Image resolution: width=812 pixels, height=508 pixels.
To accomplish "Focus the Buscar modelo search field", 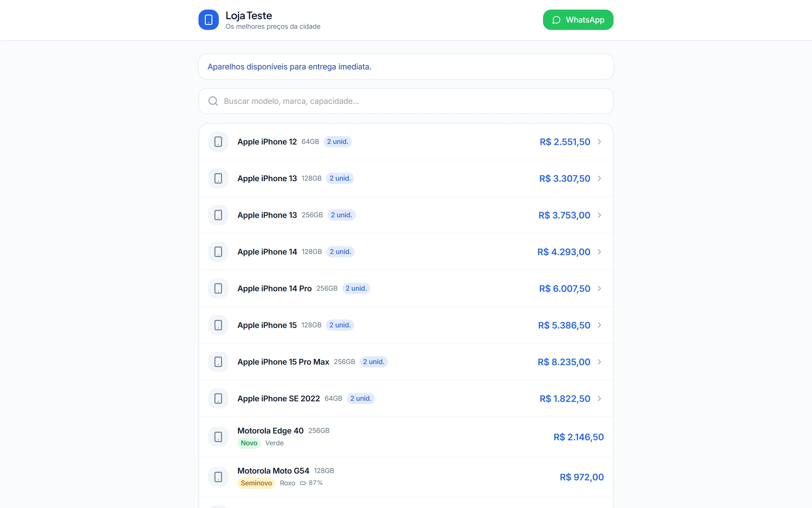I will 406,101.
